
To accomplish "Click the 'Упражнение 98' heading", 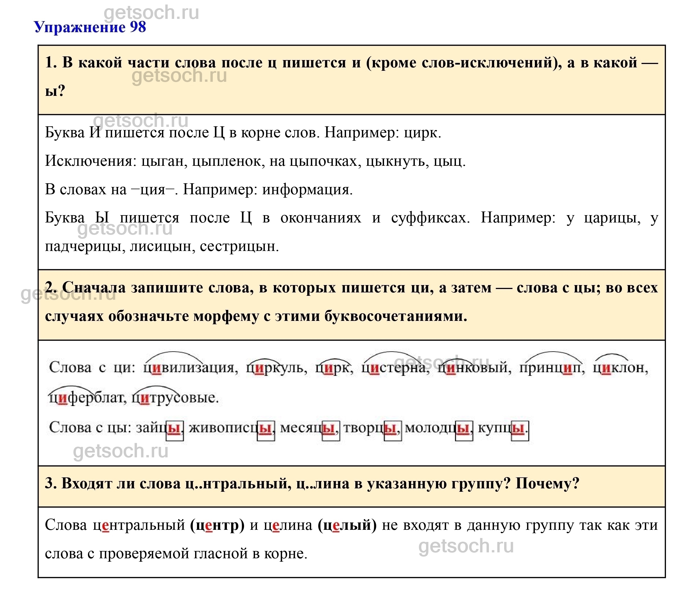I will click(90, 27).
